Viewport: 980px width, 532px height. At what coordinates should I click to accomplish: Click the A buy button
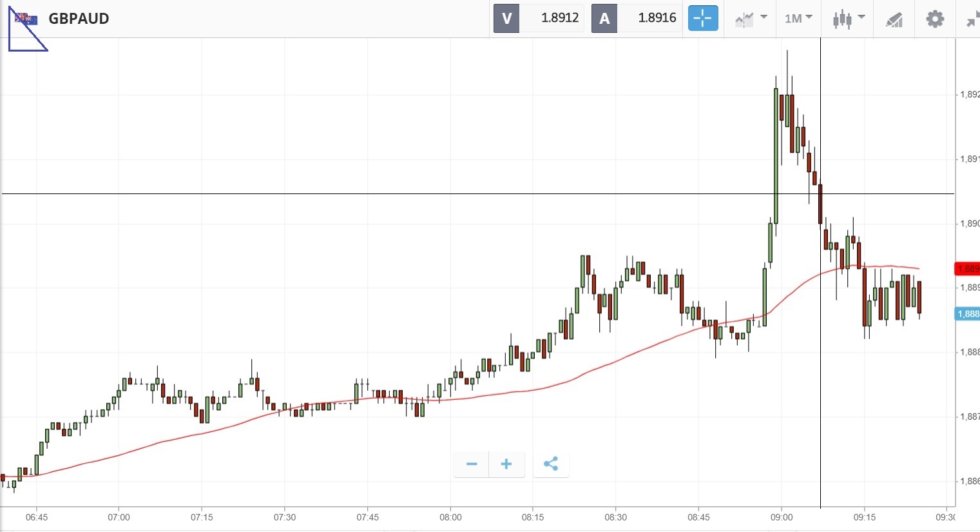tap(604, 18)
